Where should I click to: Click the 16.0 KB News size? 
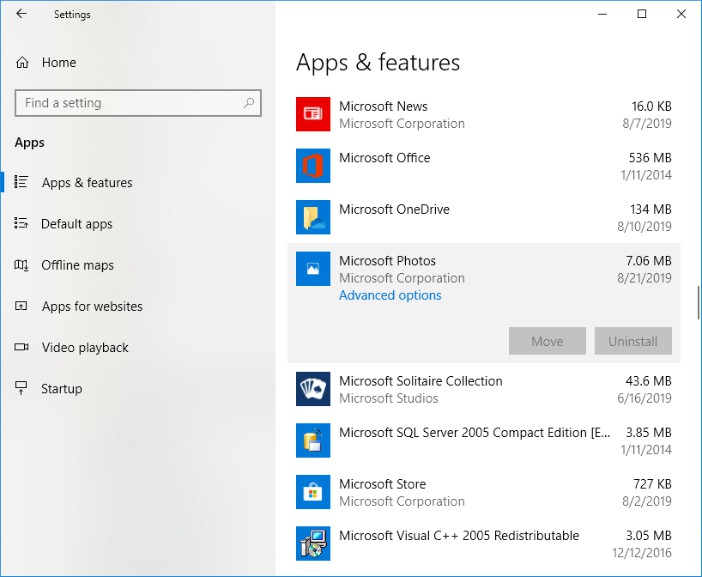[651, 107]
